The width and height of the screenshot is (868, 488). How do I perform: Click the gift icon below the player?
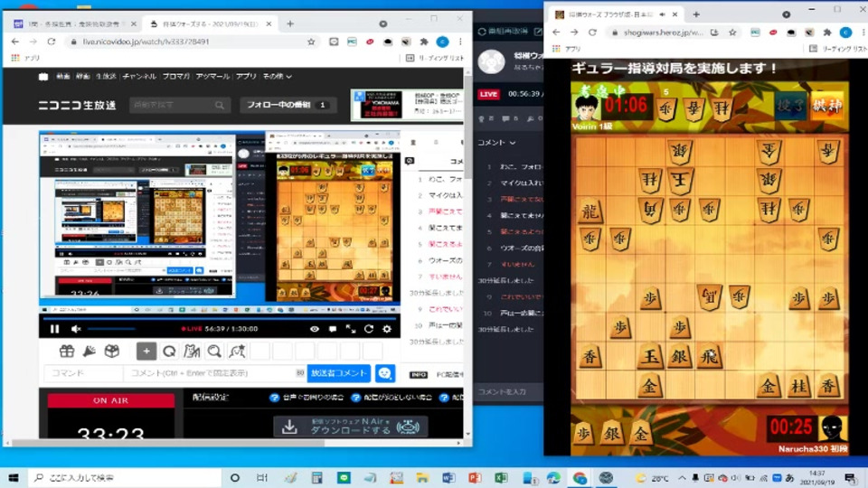point(66,351)
